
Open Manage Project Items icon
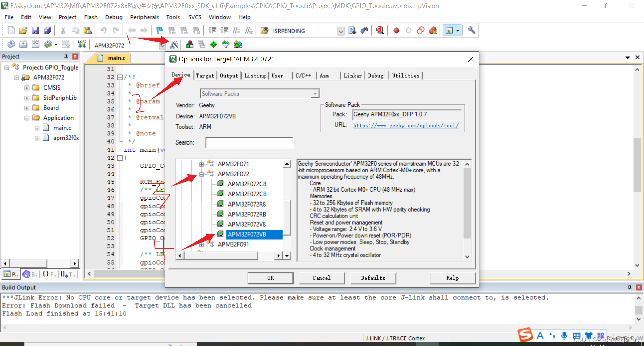190,44
